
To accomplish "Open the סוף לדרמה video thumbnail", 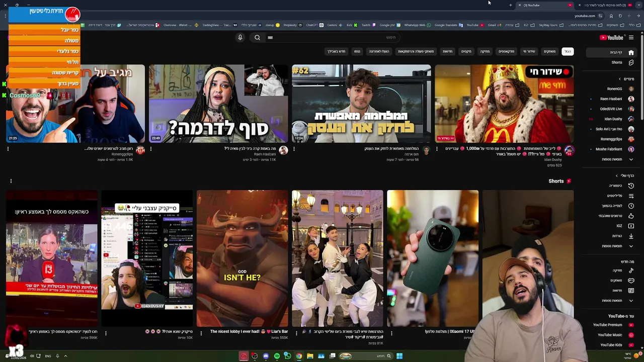I will (218, 104).
